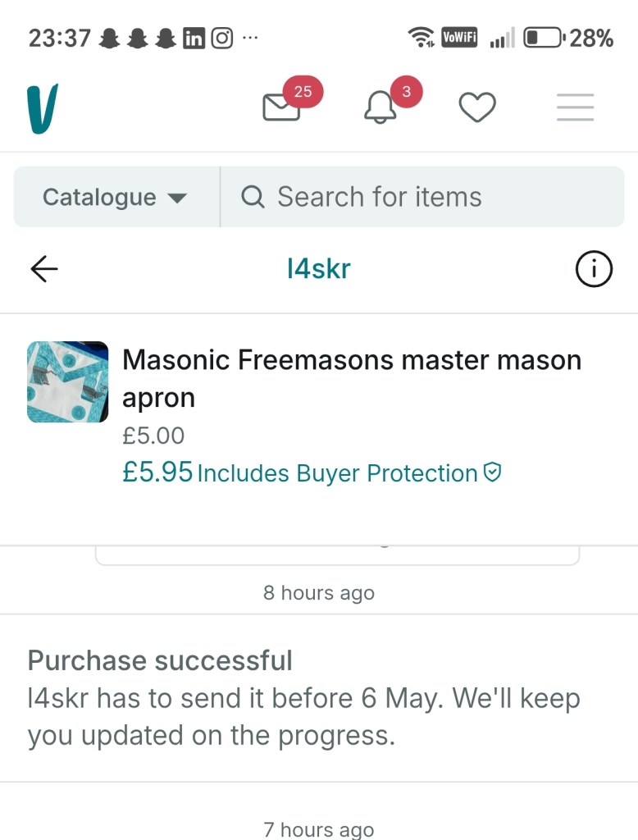Tap the LinkedIn status bar notification icon

tap(194, 38)
